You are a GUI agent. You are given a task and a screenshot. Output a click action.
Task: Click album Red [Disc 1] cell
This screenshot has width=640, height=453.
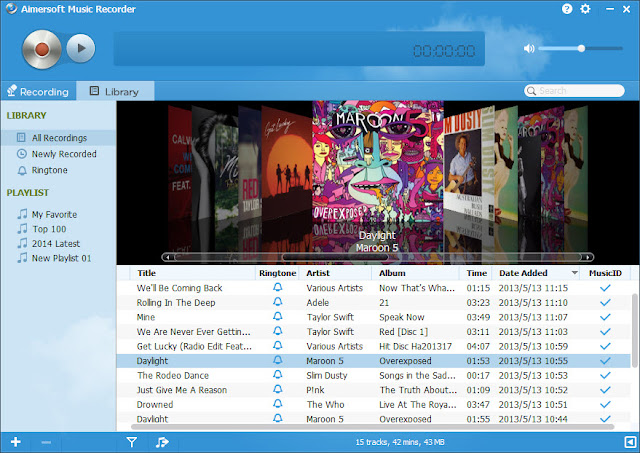(x=403, y=332)
